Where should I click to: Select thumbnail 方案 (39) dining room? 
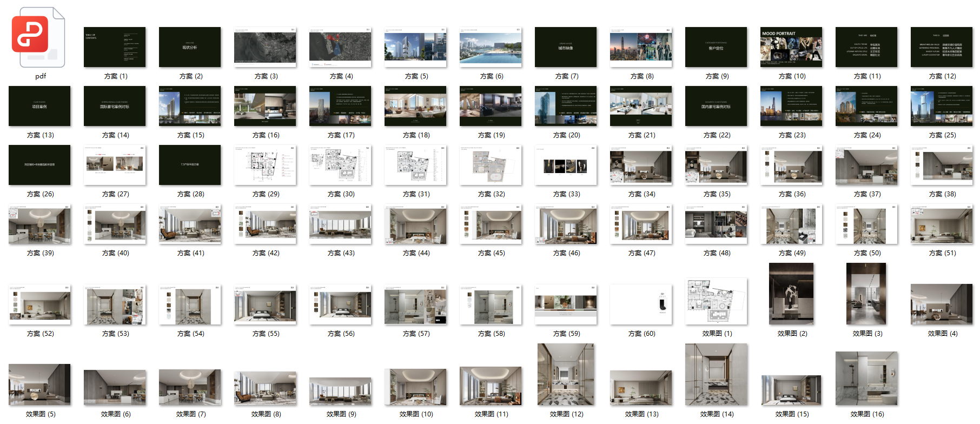pos(39,224)
